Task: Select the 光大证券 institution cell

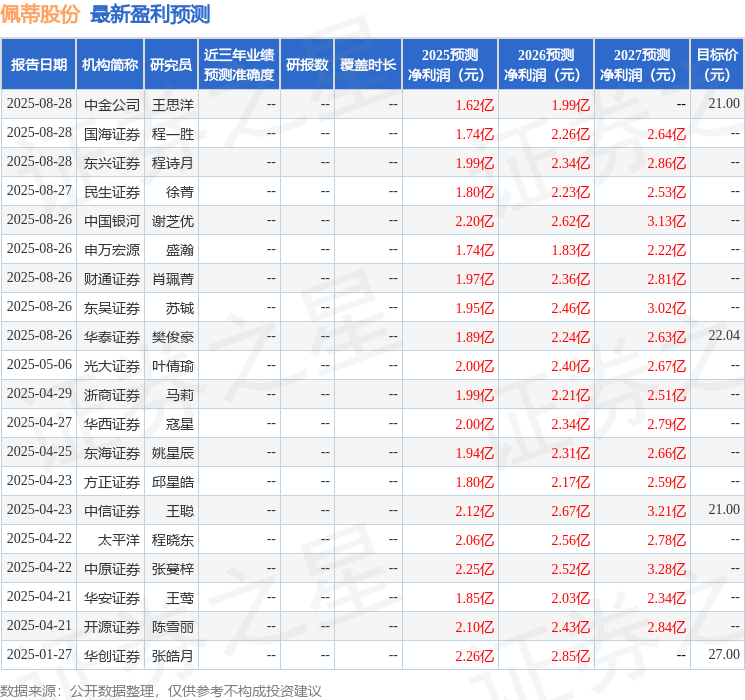Action: tap(112, 366)
